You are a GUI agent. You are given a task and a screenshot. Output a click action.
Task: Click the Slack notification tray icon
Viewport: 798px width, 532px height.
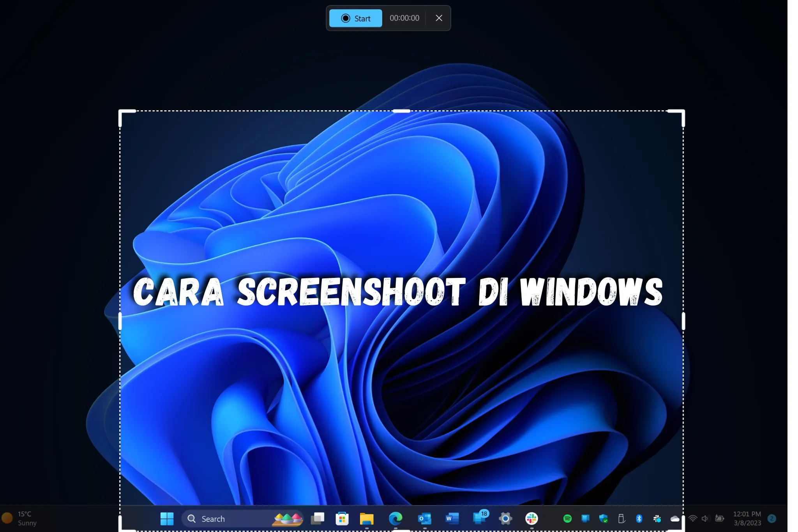[657, 519]
